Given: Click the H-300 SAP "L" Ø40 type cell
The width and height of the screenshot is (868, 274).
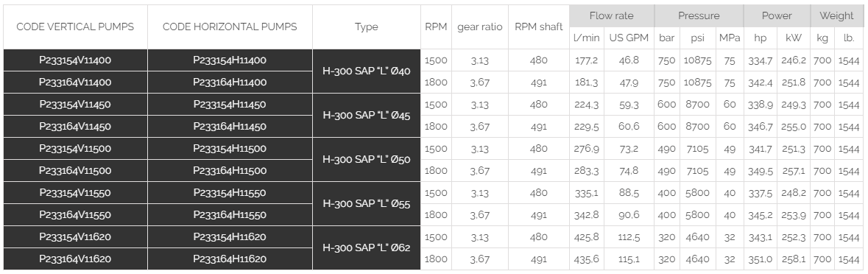Looking at the screenshot, I should [x=367, y=71].
